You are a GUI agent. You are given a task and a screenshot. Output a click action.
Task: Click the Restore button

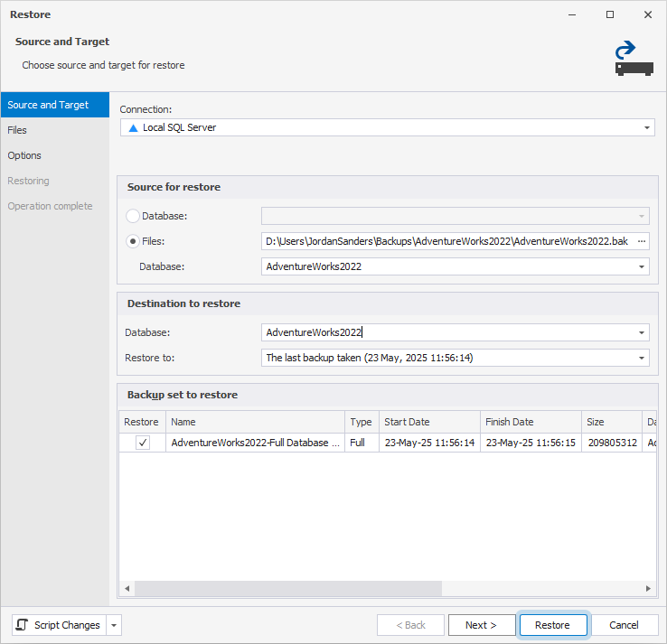pos(552,625)
